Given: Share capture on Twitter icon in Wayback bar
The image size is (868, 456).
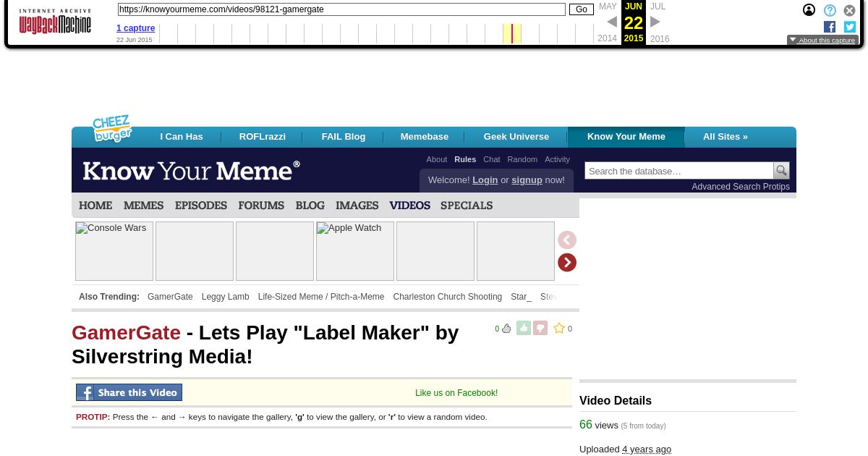Looking at the screenshot, I should (x=850, y=27).
